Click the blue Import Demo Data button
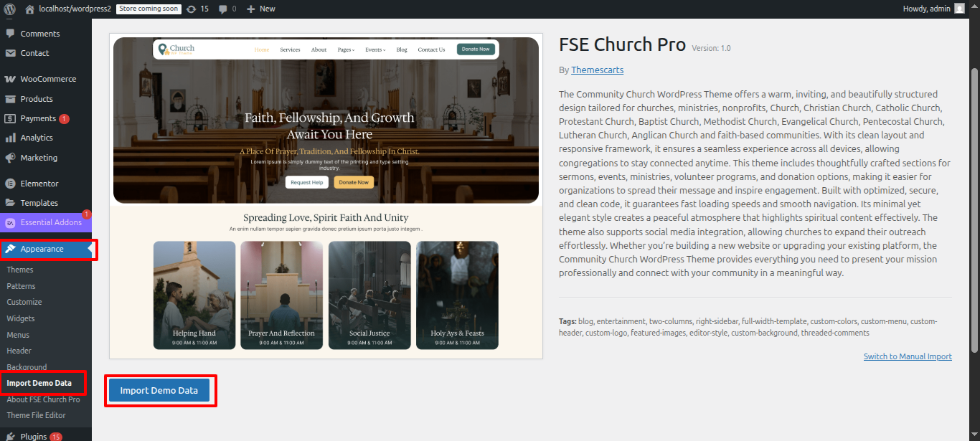This screenshot has width=980, height=441. 159,391
